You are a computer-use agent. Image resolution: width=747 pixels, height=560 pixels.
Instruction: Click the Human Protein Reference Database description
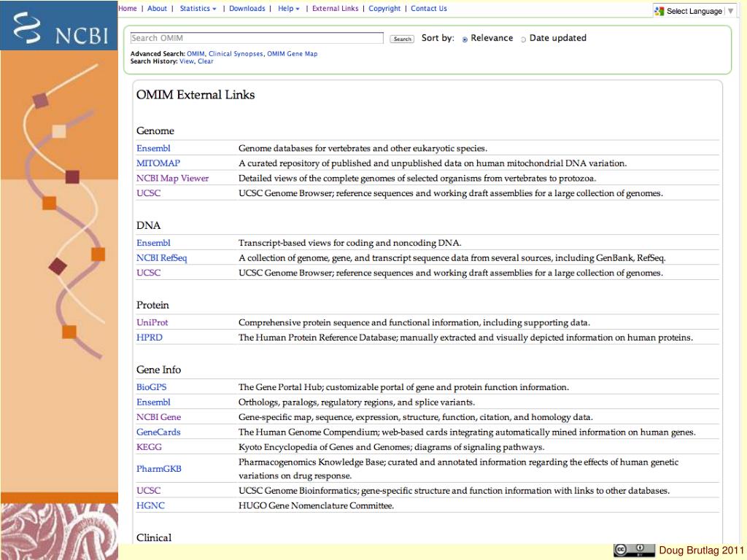465,338
